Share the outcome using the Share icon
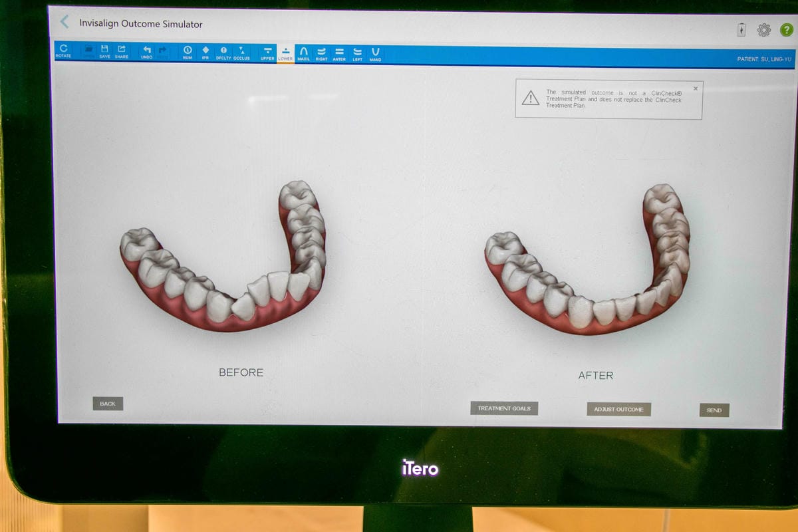The image size is (798, 532). pyautogui.click(x=122, y=51)
